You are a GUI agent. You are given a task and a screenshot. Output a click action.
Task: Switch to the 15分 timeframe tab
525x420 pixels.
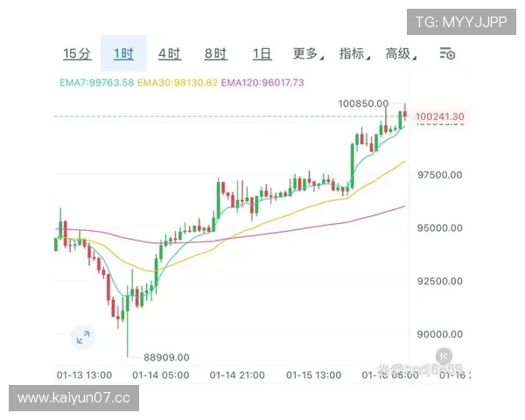(x=77, y=53)
